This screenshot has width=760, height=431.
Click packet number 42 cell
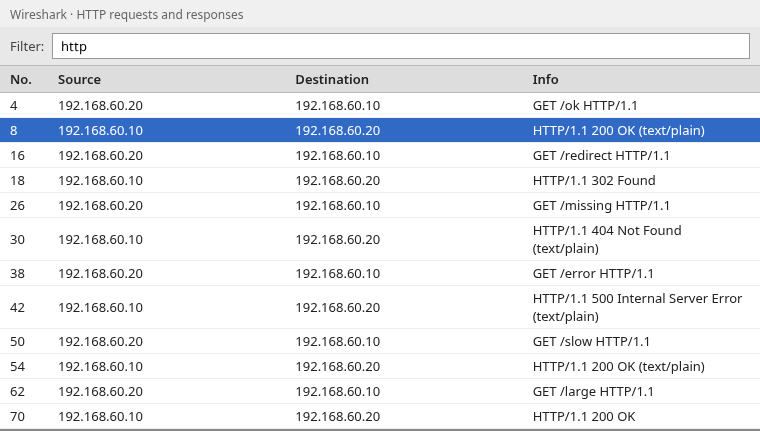pos(17,307)
